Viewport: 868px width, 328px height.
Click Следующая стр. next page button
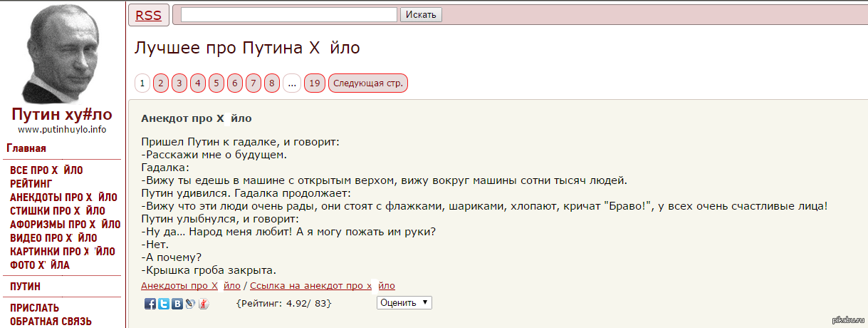(x=368, y=83)
